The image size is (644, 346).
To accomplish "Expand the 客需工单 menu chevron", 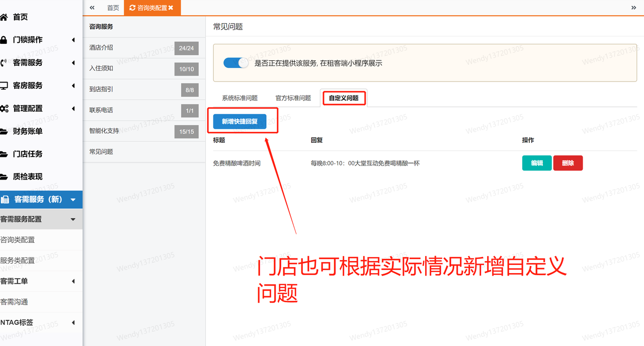I will [74, 281].
